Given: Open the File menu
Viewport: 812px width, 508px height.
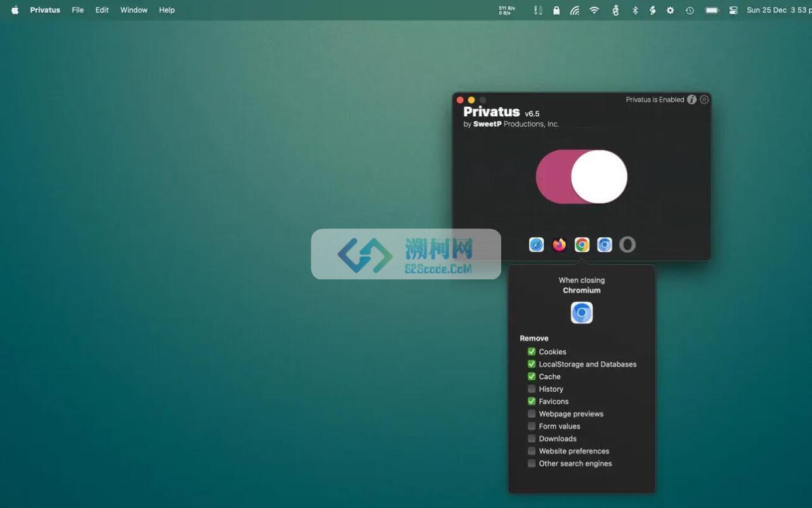Looking at the screenshot, I should coord(78,10).
